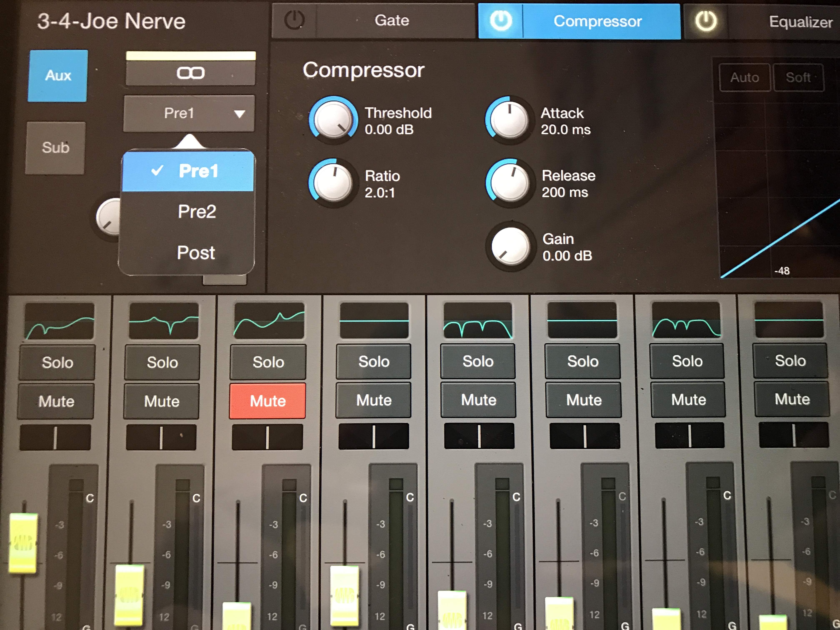
Task: Mute the sixth channel strip
Action: pyautogui.click(x=584, y=400)
